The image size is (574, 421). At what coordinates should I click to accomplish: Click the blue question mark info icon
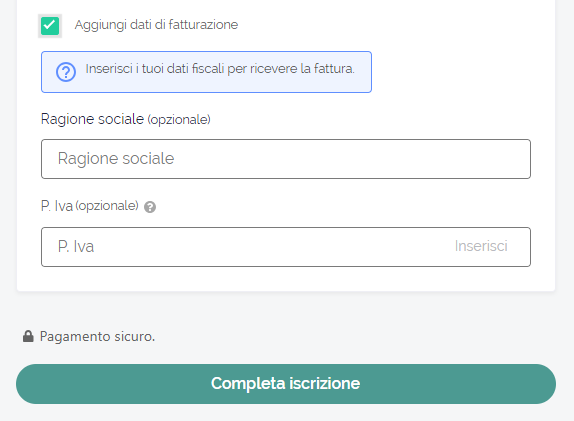[x=66, y=72]
